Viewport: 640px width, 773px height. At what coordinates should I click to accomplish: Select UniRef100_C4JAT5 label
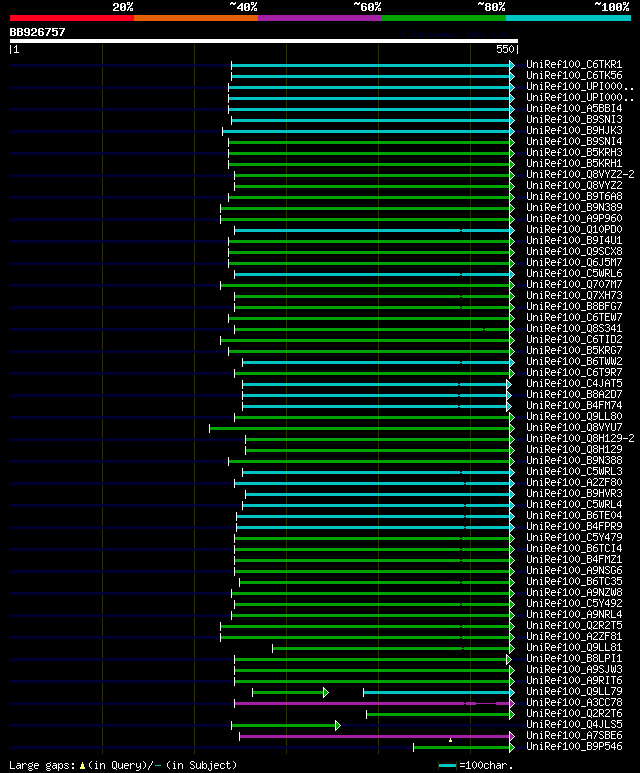tap(574, 384)
